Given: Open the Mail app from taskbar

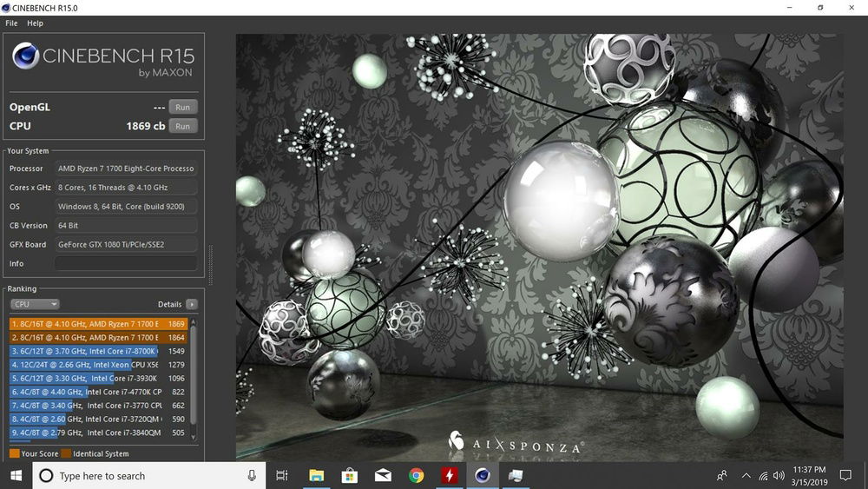Looking at the screenshot, I should 383,476.
